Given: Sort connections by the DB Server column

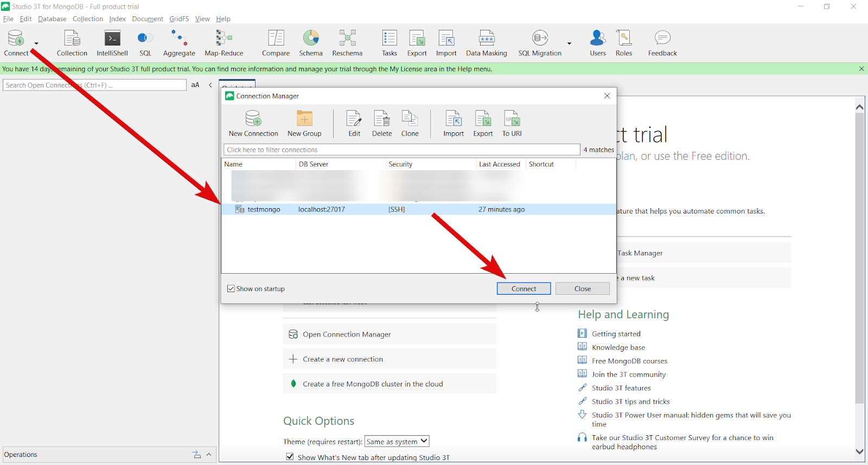Looking at the screenshot, I should (341, 164).
